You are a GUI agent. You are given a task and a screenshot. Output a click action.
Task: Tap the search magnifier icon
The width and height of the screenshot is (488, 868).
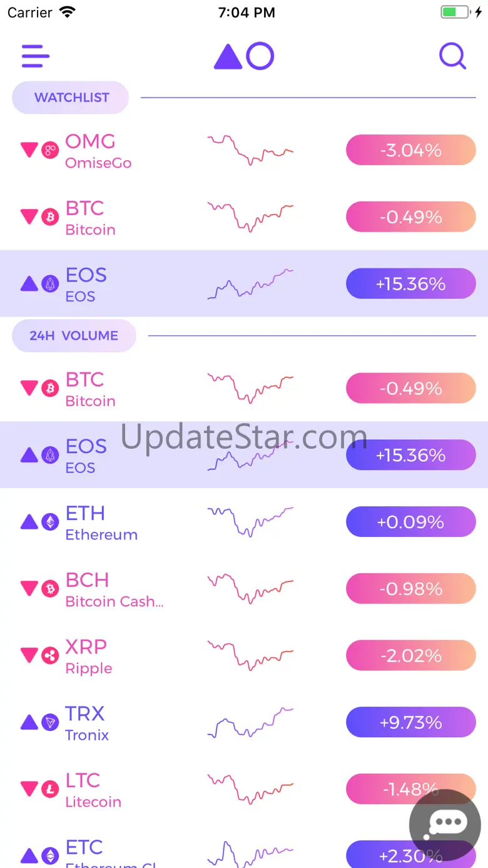(452, 56)
